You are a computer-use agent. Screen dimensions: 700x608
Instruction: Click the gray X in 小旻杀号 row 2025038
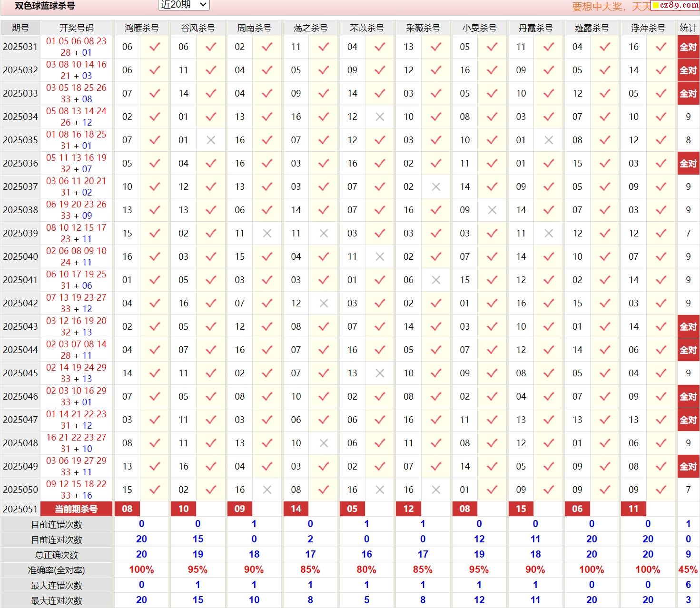click(492, 210)
